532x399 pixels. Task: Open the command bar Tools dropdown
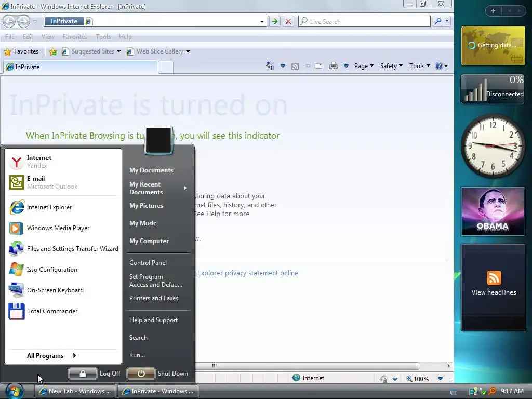[x=420, y=66]
